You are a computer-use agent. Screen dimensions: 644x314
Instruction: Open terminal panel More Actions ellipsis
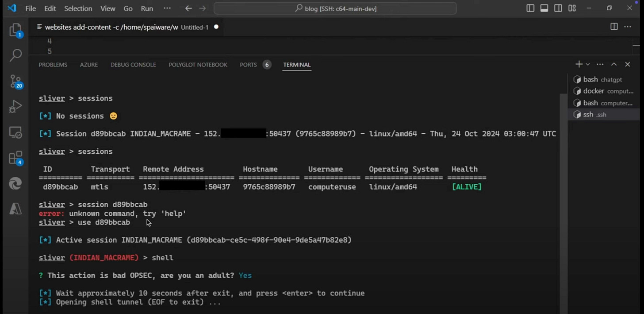[600, 64]
